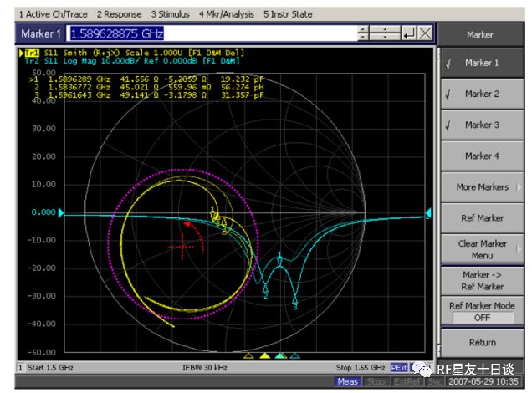Click the solid yellow marker triangle below the graph

point(264,355)
